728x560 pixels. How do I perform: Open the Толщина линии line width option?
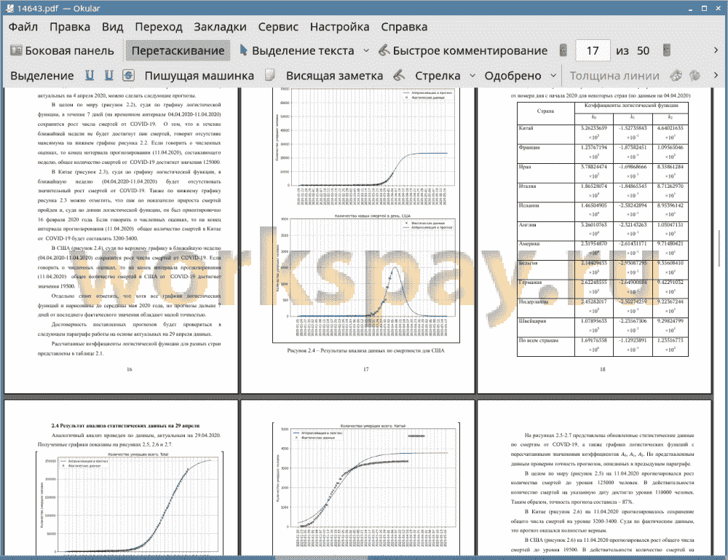coord(614,76)
